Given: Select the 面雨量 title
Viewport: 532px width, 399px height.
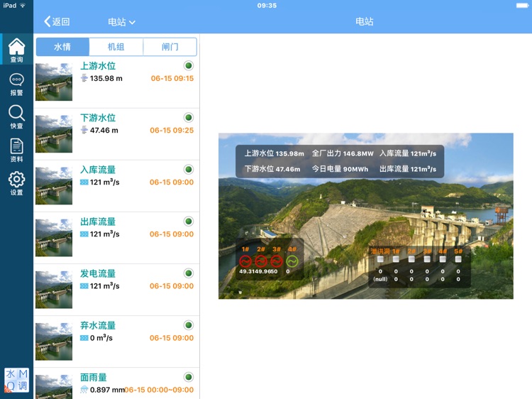Looking at the screenshot, I should 94,377.
